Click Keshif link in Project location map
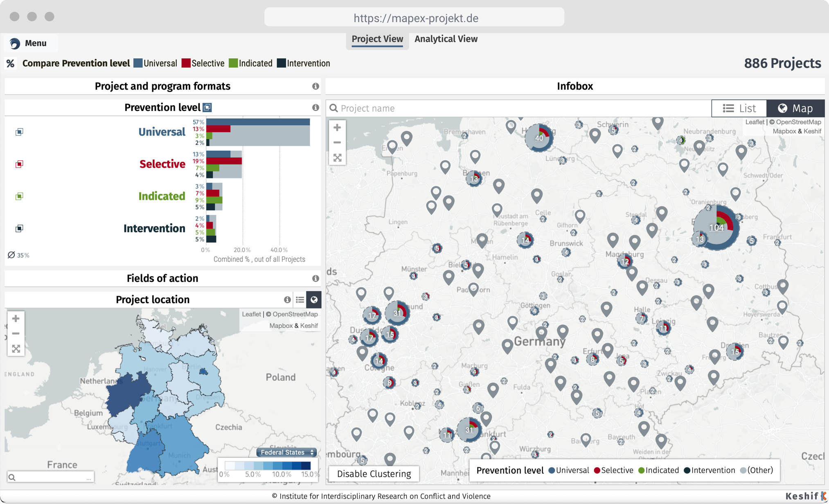This screenshot has width=829, height=504. pos(309,326)
